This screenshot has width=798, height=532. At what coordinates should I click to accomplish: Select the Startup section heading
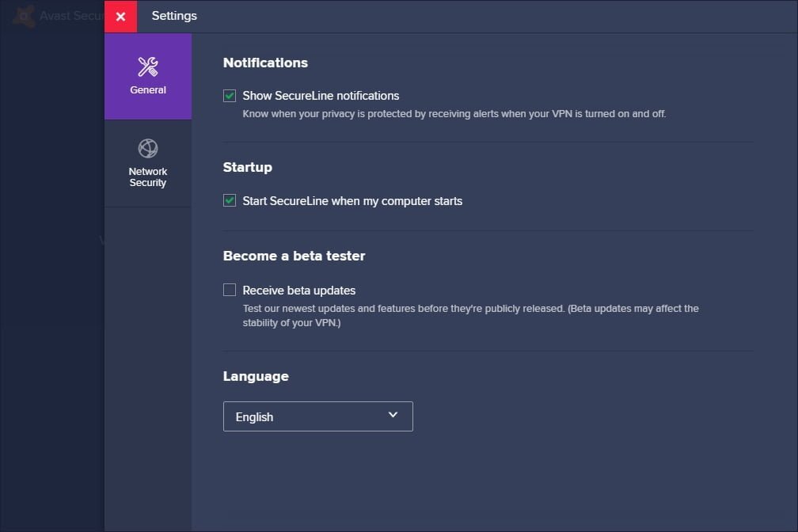(247, 168)
